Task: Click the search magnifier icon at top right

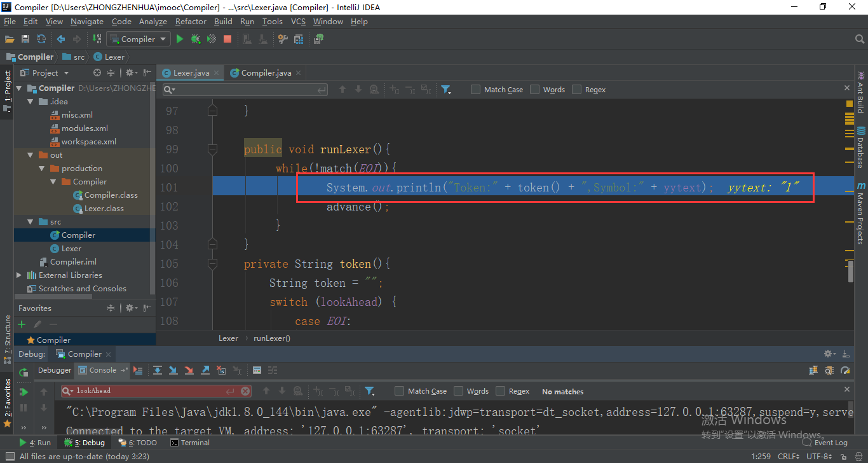Action: [x=860, y=39]
